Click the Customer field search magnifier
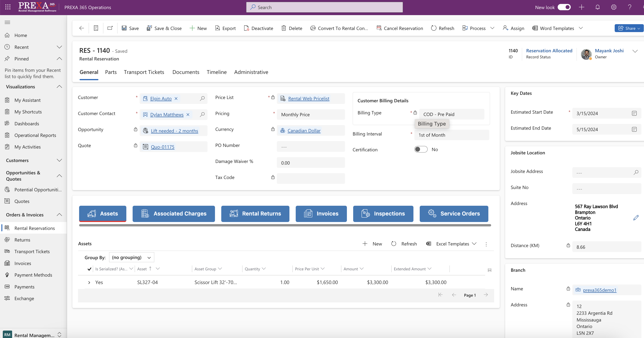Screen dimensions: 644x338 pos(202,98)
